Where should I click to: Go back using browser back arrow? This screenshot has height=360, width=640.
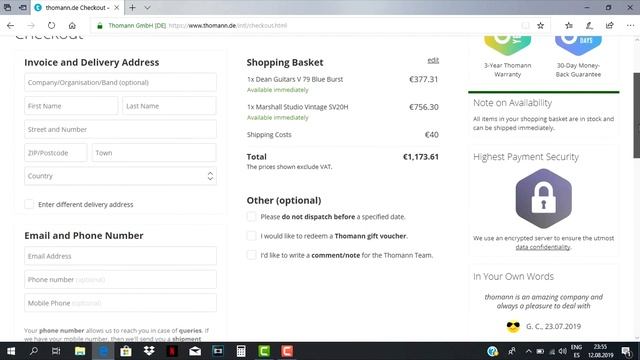[10, 25]
